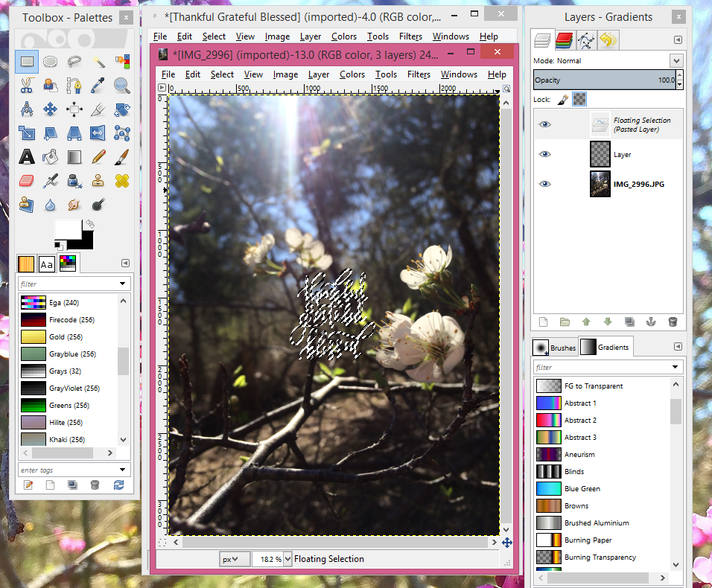Select the Paintbrush tool

tap(122, 156)
